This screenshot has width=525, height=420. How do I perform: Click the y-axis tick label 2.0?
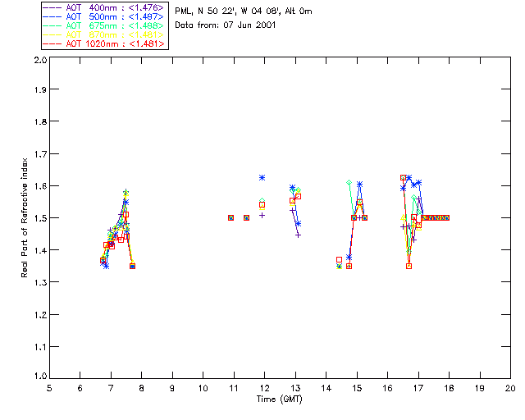tap(40, 60)
